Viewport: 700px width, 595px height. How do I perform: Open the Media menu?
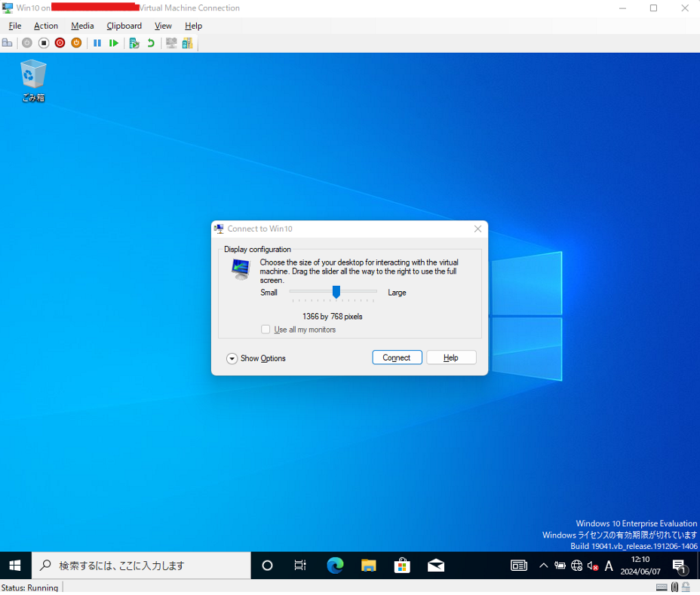point(82,26)
